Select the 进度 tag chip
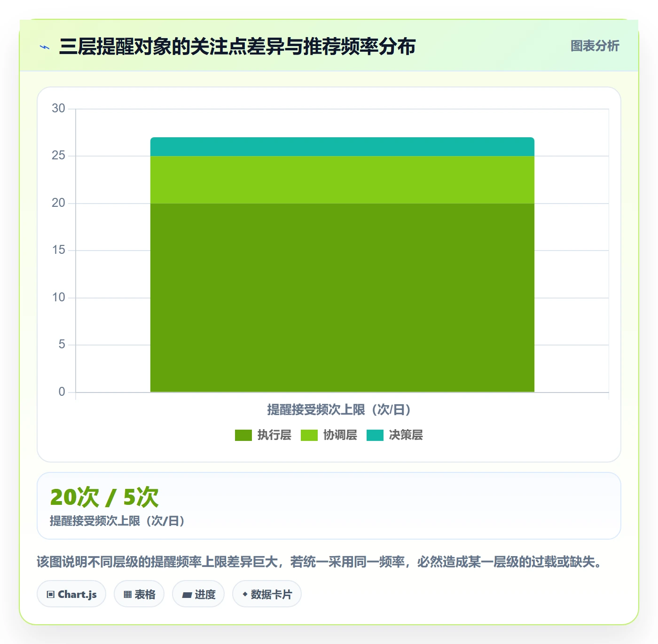The width and height of the screenshot is (658, 644). coord(198,594)
